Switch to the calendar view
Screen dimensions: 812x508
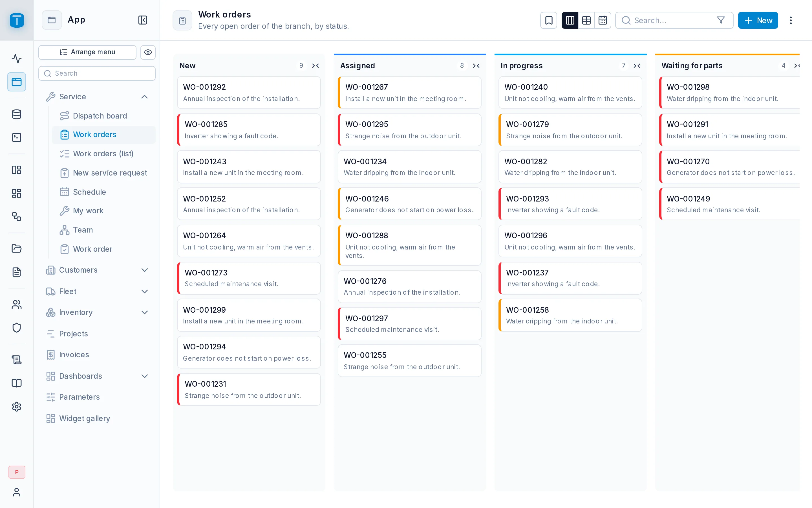[x=603, y=20]
